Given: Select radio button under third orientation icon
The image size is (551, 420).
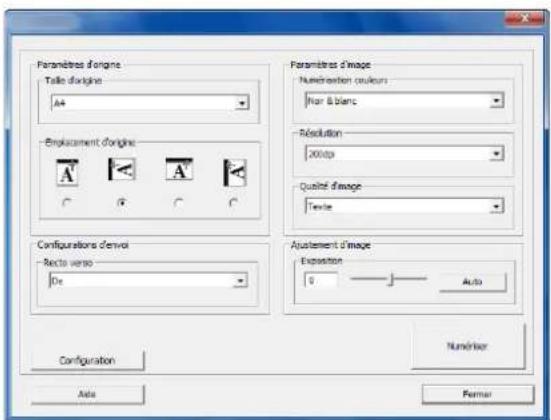Looking at the screenshot, I should click(179, 203).
